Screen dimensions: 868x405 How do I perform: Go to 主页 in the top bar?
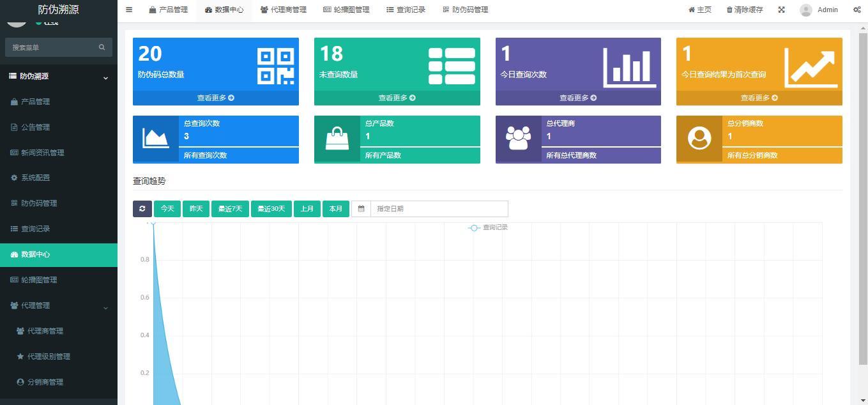click(700, 10)
